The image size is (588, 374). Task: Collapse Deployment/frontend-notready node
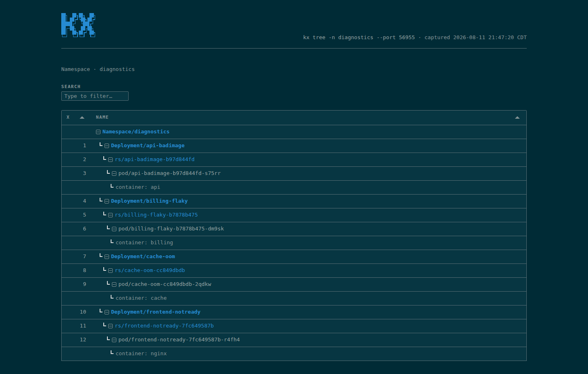point(107,312)
